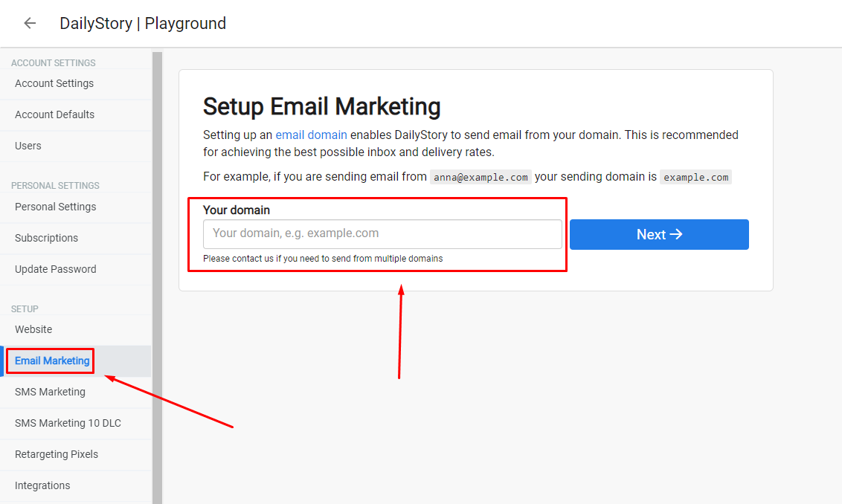Click the sidebar vertical scrollbar
This screenshot has width=842, height=504.
coord(158,277)
